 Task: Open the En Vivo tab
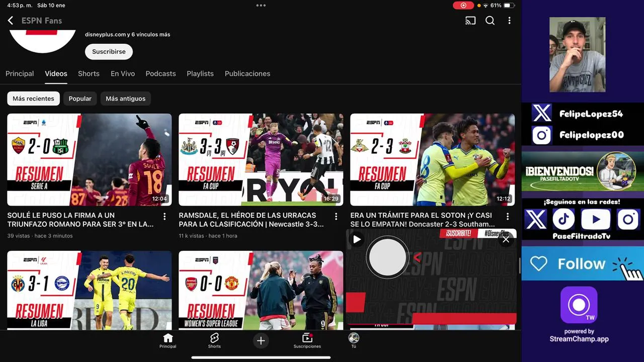123,73
